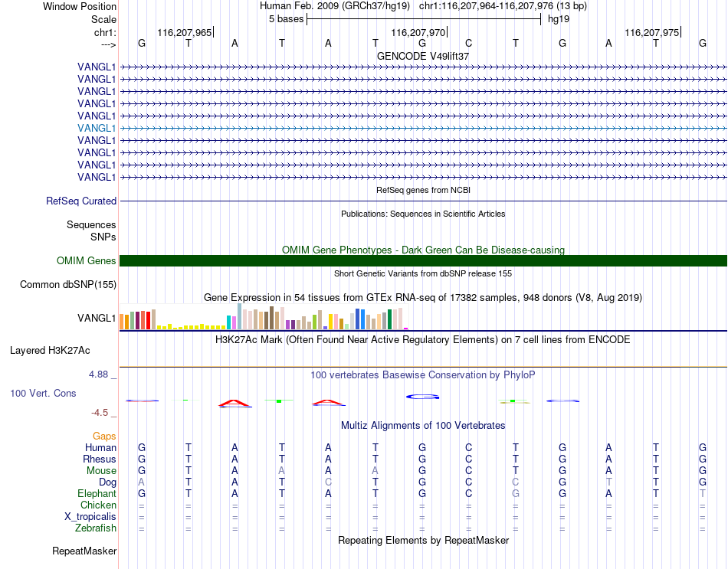This screenshot has height=569, width=728.
Task: Select the Zebrafish species label
Action: [x=96, y=528]
